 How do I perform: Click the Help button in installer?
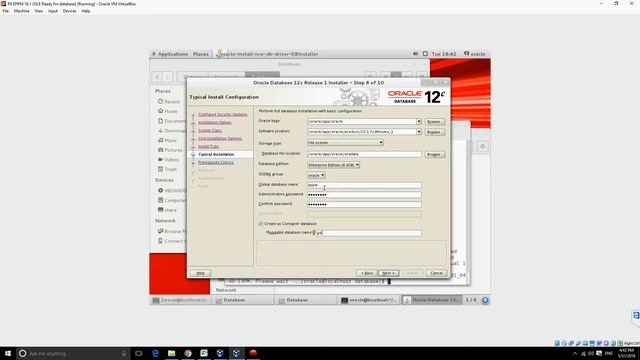200,273
